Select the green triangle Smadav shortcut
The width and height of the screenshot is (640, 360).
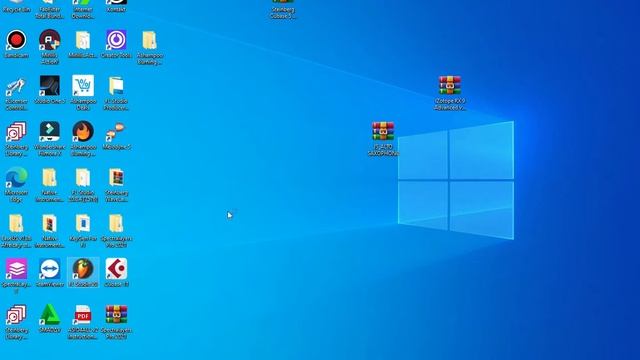coord(50,315)
